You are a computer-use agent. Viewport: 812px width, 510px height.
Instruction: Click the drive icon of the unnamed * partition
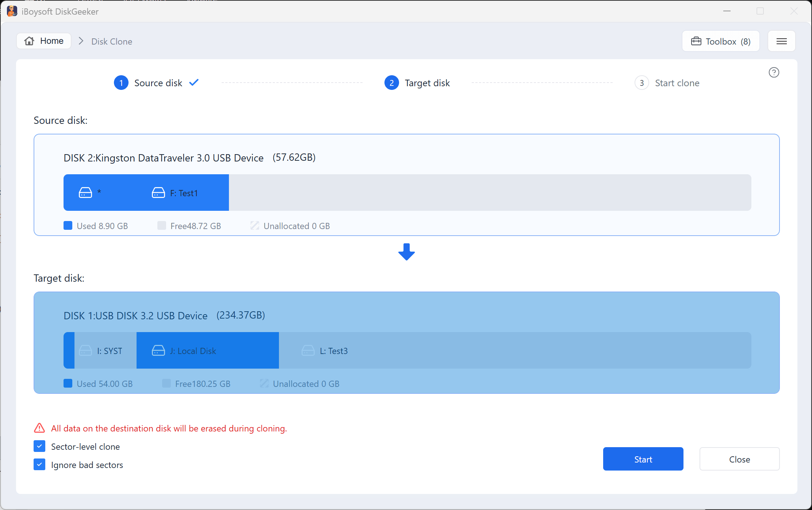click(85, 193)
